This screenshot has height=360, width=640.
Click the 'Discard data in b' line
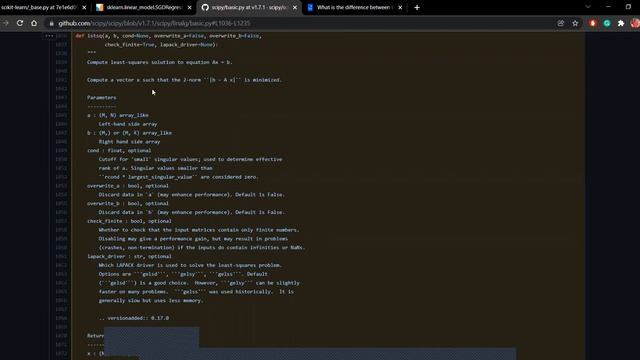pyautogui.click(x=192, y=212)
